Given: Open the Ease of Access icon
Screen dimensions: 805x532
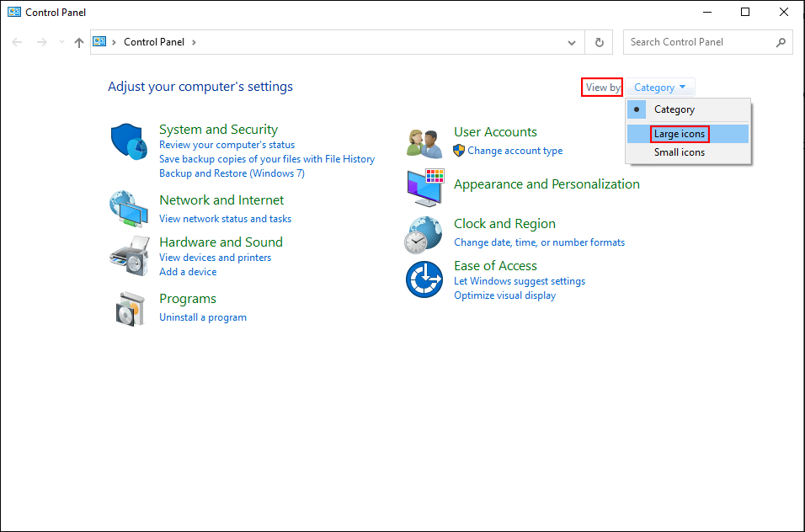Looking at the screenshot, I should 424,278.
